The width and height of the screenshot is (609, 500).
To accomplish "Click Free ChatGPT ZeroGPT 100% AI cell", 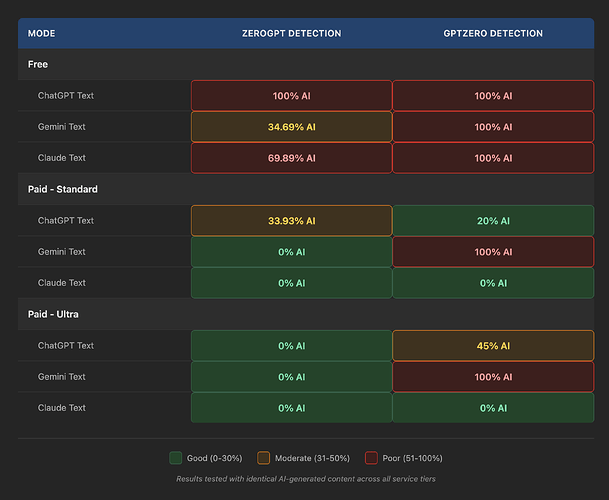I will pyautogui.click(x=291, y=96).
